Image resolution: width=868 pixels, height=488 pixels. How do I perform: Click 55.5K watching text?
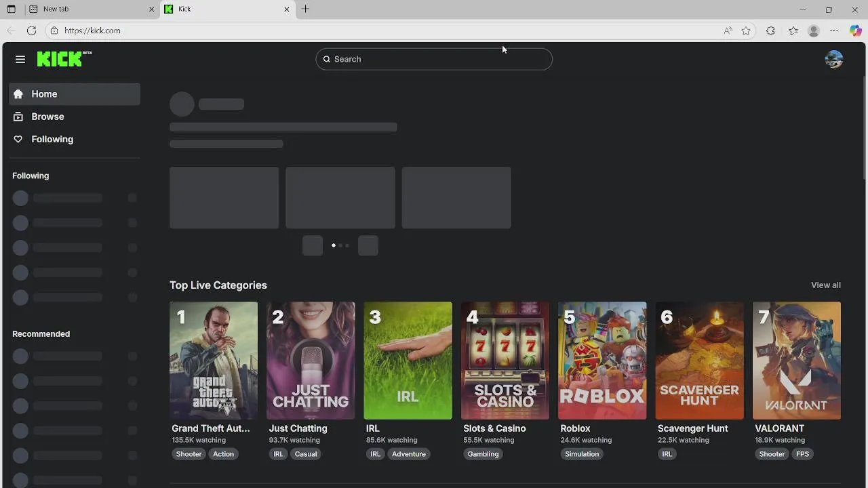tap(488, 441)
